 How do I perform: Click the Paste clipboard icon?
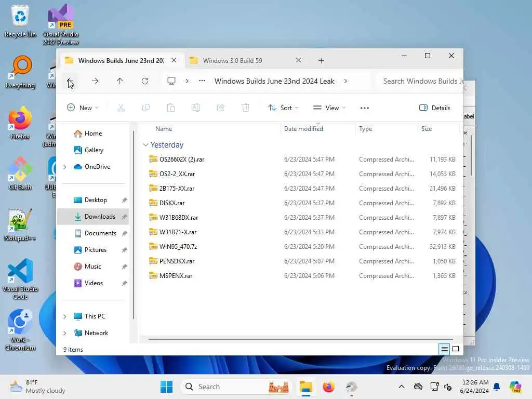(x=170, y=108)
